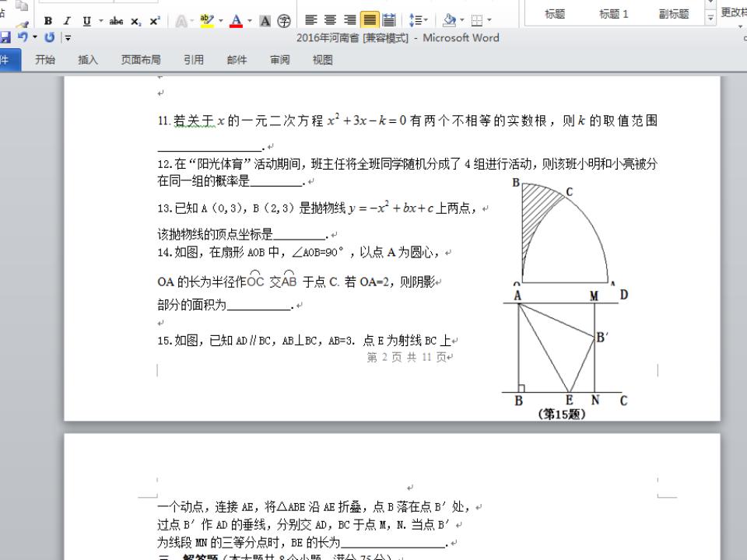The height and width of the screenshot is (560, 747).
Task: Apply bold formatting to text
Action: (47, 20)
